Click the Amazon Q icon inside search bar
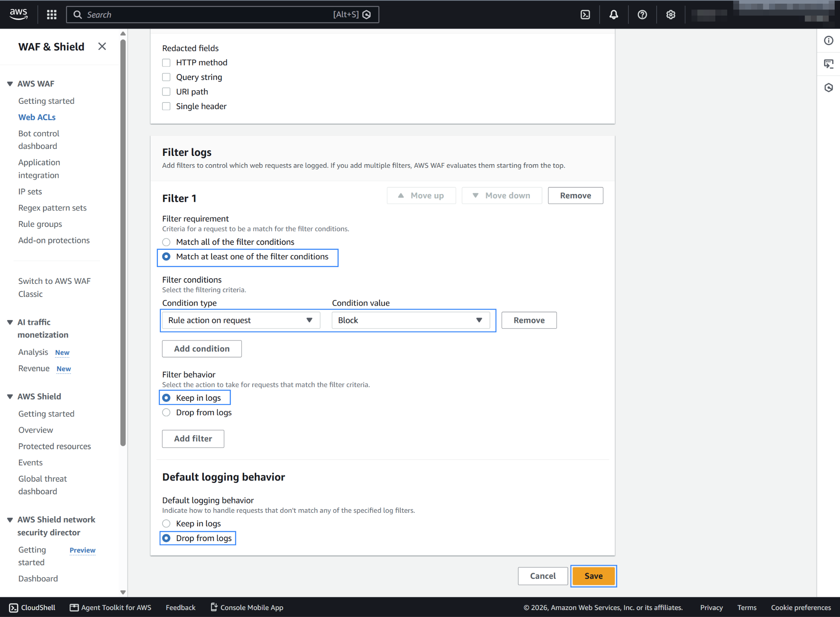 [x=367, y=15]
